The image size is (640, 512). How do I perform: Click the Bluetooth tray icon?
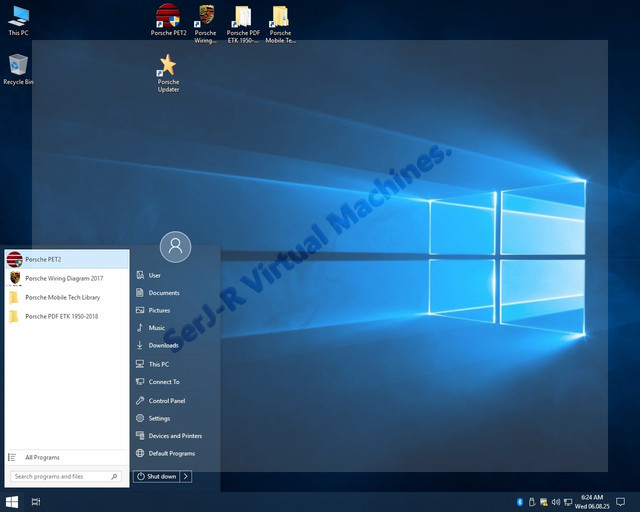[520, 502]
